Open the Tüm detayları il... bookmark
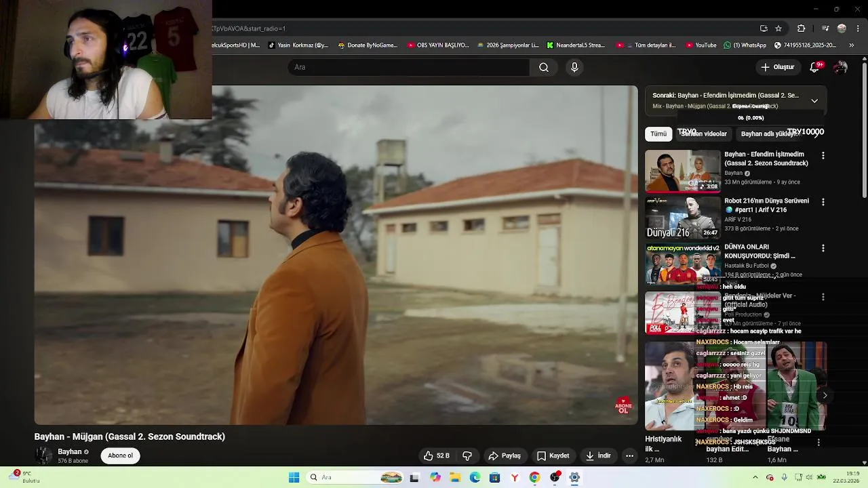The image size is (868, 488). pos(646,45)
